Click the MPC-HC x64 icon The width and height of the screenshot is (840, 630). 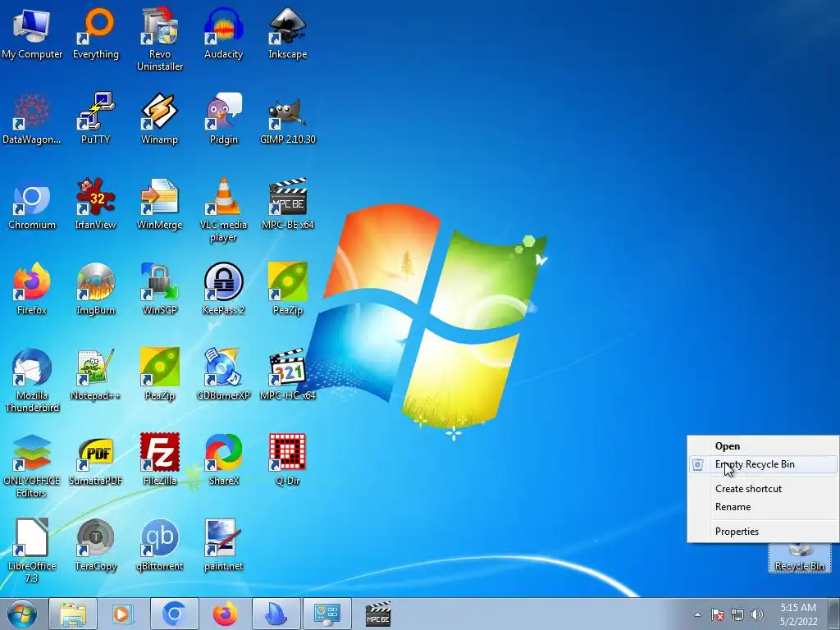point(288,374)
